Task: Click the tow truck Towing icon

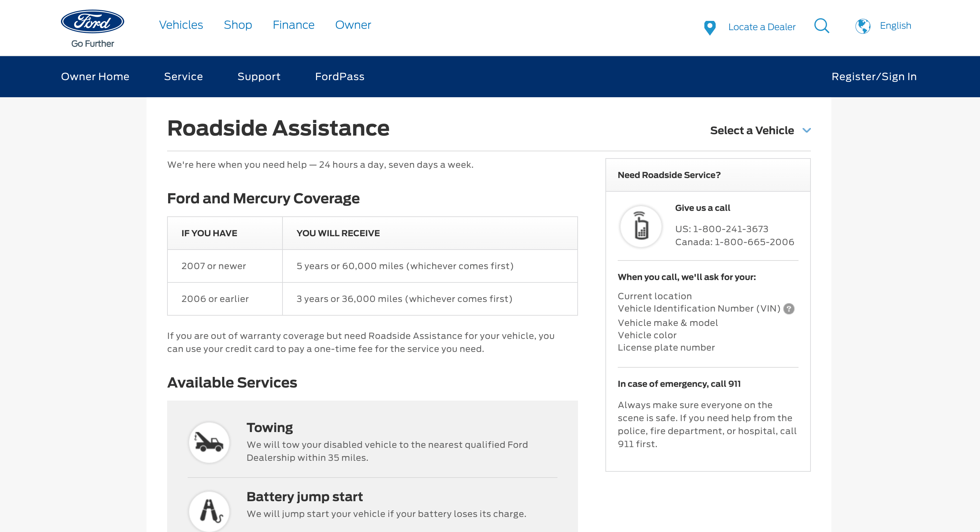Action: click(209, 442)
